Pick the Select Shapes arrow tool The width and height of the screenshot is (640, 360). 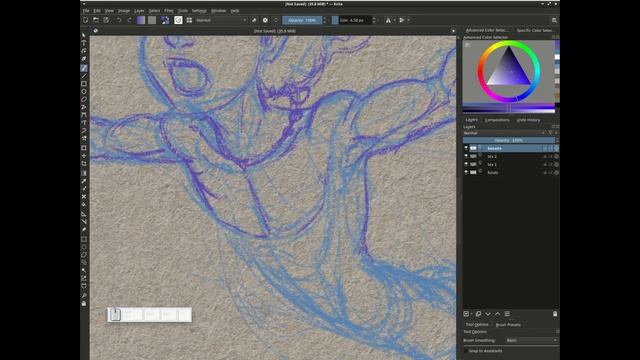click(x=84, y=36)
